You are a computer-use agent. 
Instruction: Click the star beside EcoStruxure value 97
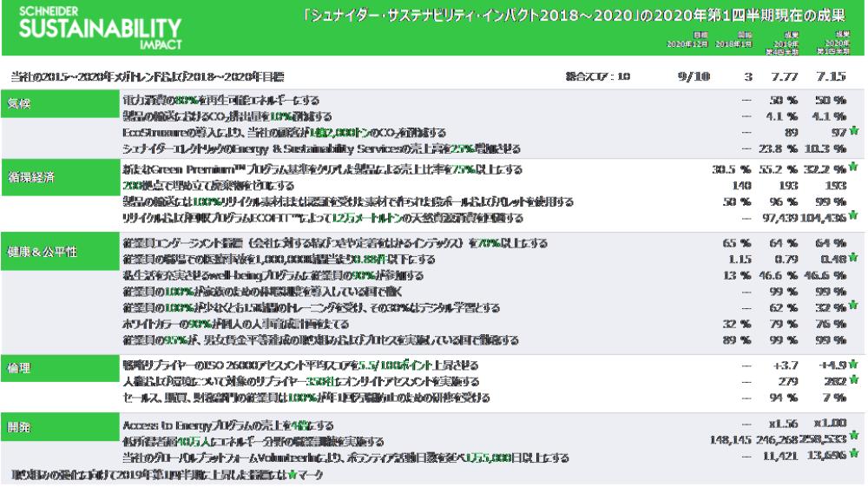(x=853, y=131)
